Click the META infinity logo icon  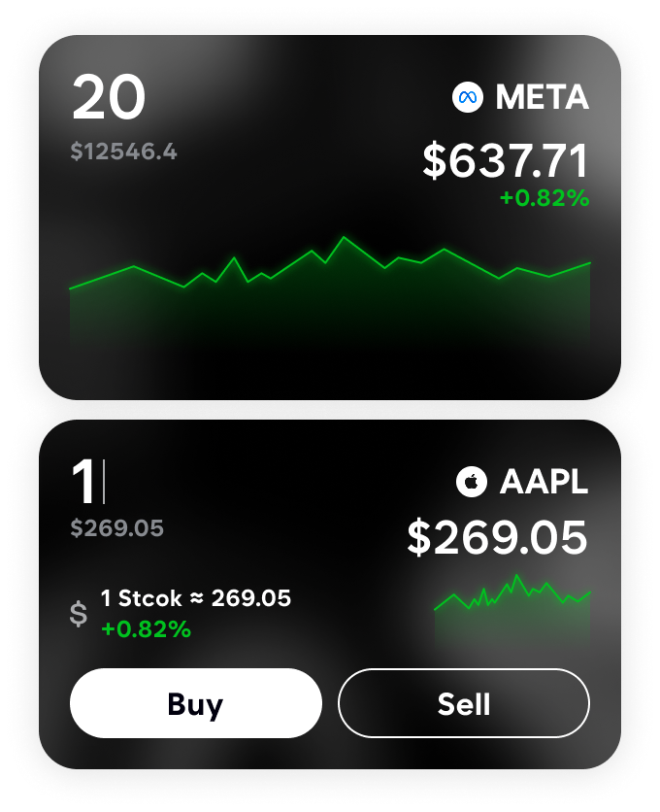coord(468,97)
